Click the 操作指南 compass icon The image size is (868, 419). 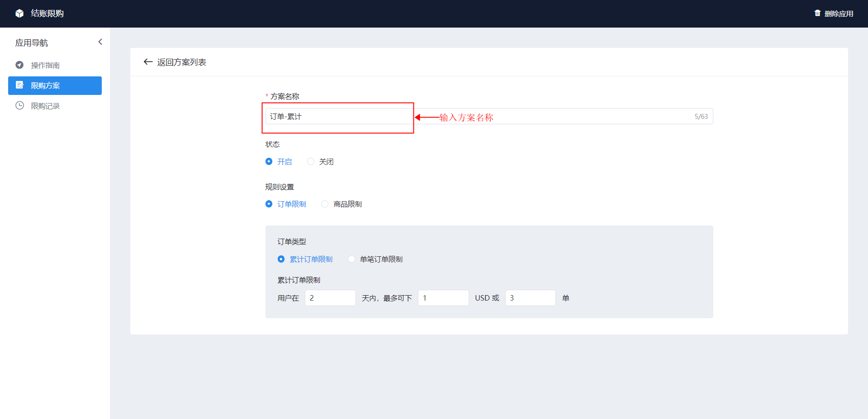pyautogui.click(x=19, y=65)
